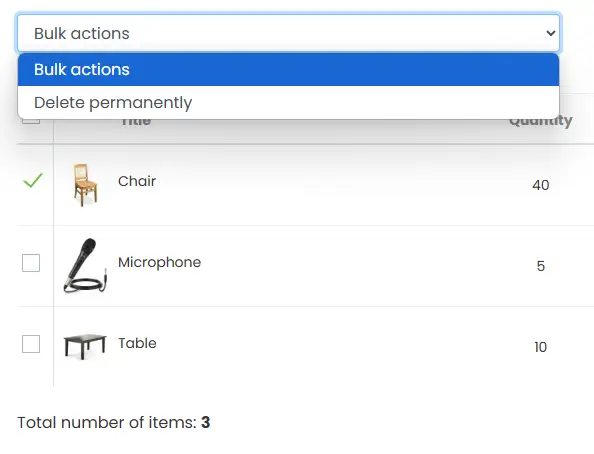Sort by the Quantity column header
The height and width of the screenshot is (454, 594).
pos(541,122)
